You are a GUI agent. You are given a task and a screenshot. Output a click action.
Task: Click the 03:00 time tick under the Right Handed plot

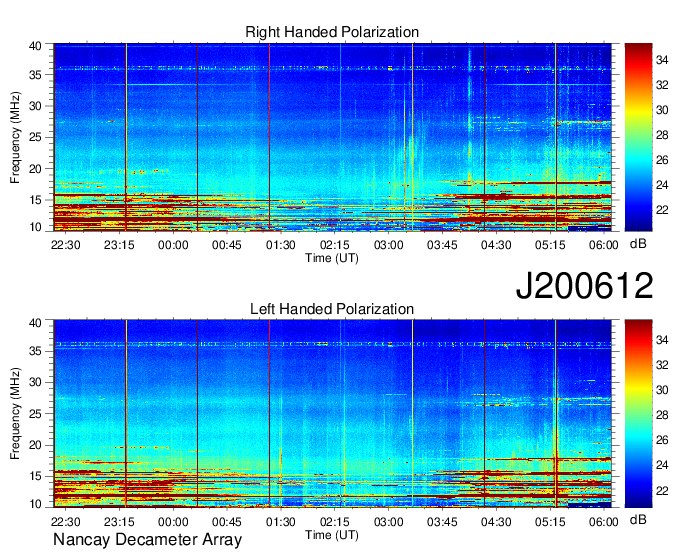tap(389, 245)
